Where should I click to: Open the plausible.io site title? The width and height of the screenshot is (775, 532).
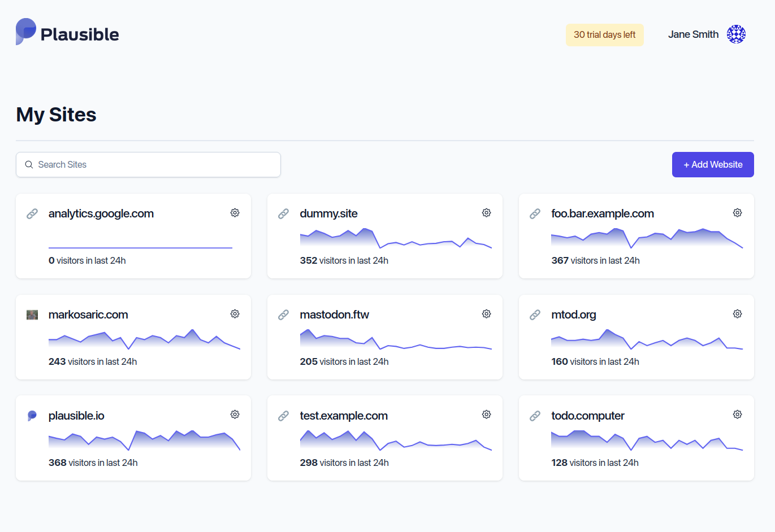tap(76, 416)
